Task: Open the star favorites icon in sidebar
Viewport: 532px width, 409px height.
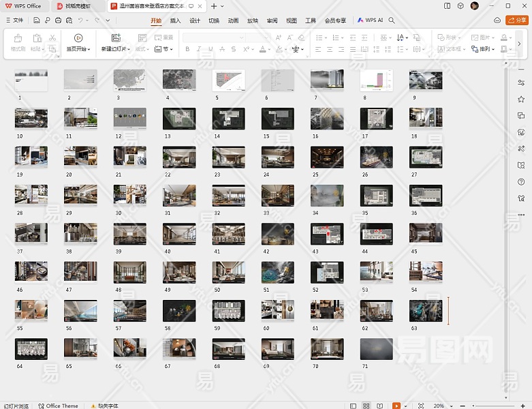Action: [521, 100]
